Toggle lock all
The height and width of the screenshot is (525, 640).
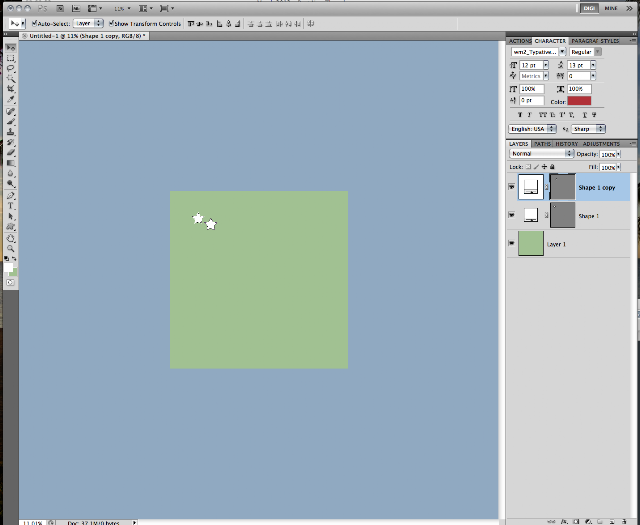(x=552, y=167)
